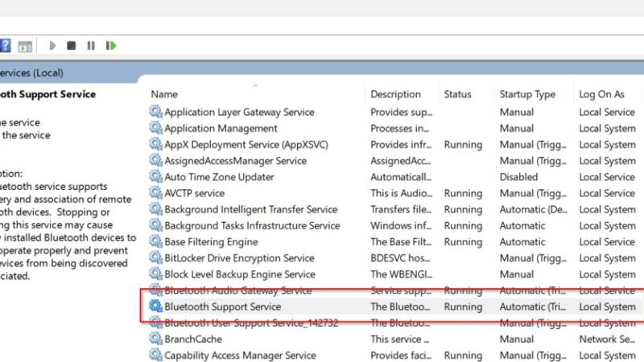This screenshot has height=362, width=644.
Task: Click the gear icon for AVCTP service
Action: 155,192
